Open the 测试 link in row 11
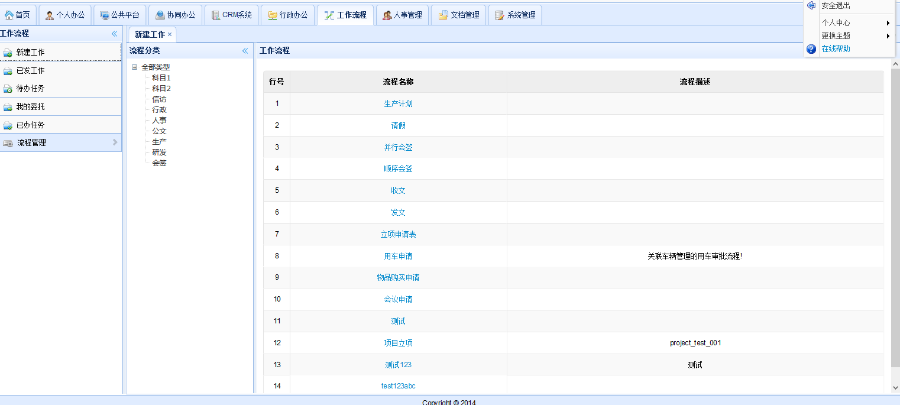Image resolution: width=900 pixels, height=405 pixels. [x=398, y=321]
